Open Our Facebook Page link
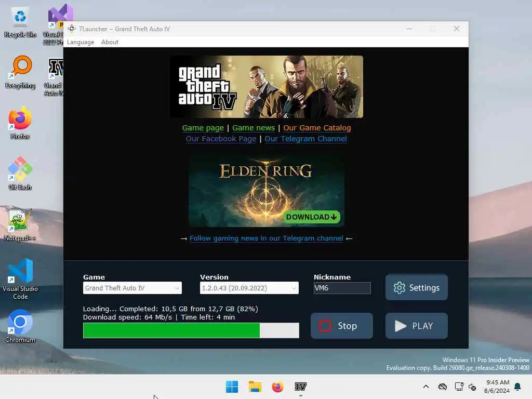 [x=221, y=139]
